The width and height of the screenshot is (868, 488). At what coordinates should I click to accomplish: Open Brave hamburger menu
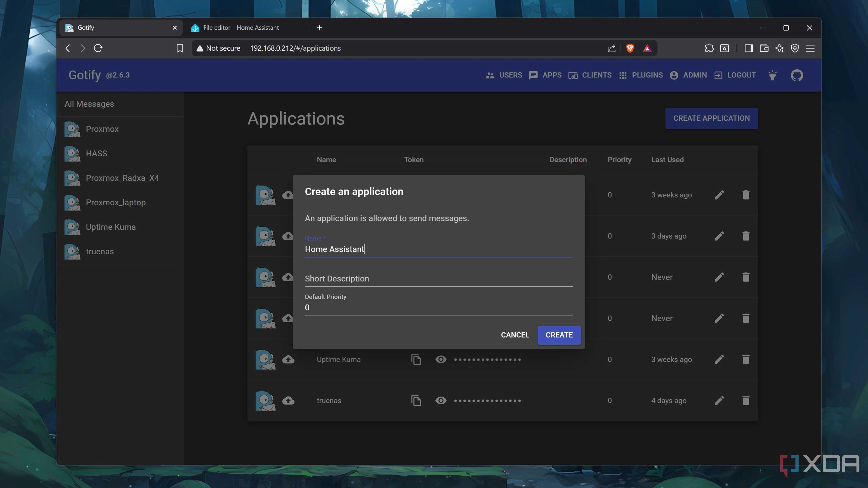pos(810,48)
